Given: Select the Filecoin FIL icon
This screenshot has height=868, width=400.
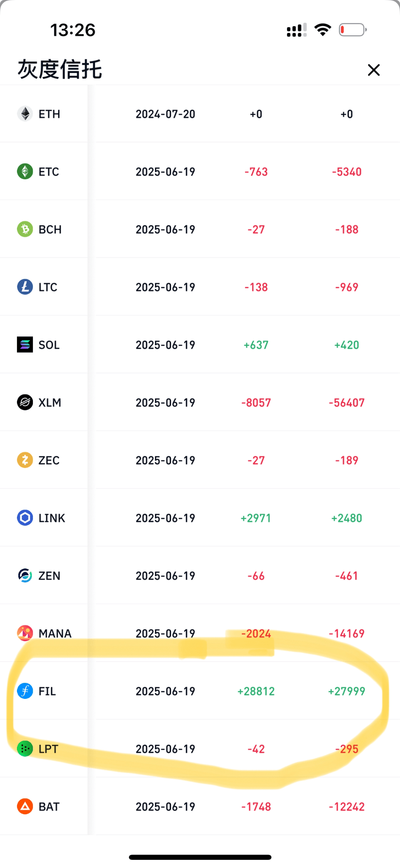Looking at the screenshot, I should click(x=25, y=691).
